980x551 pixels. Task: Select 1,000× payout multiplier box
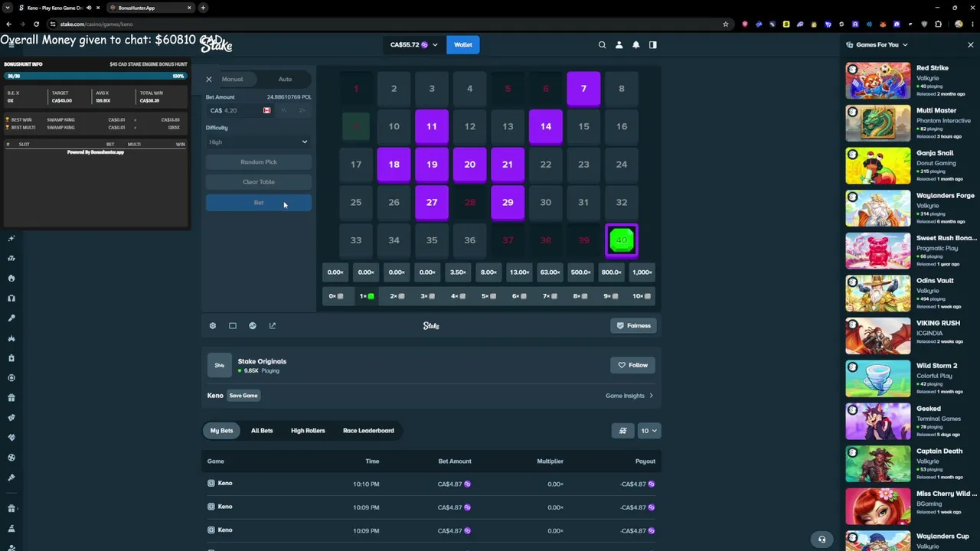point(642,272)
